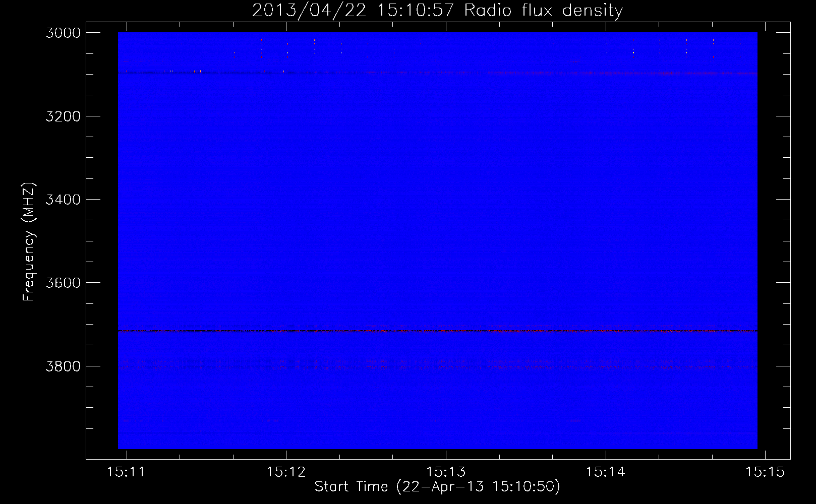Click the 15:14 time tick label
The width and height of the screenshot is (816, 504).
(x=605, y=472)
